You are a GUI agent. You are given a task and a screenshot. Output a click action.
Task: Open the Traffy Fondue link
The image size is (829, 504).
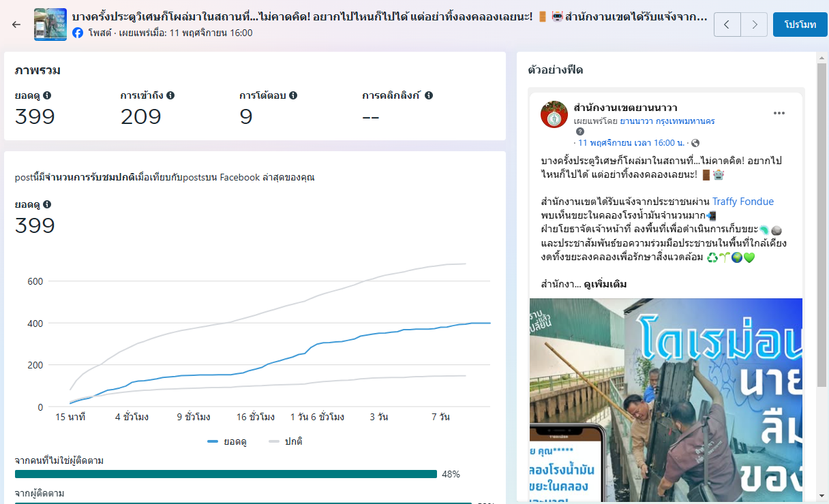tap(742, 202)
